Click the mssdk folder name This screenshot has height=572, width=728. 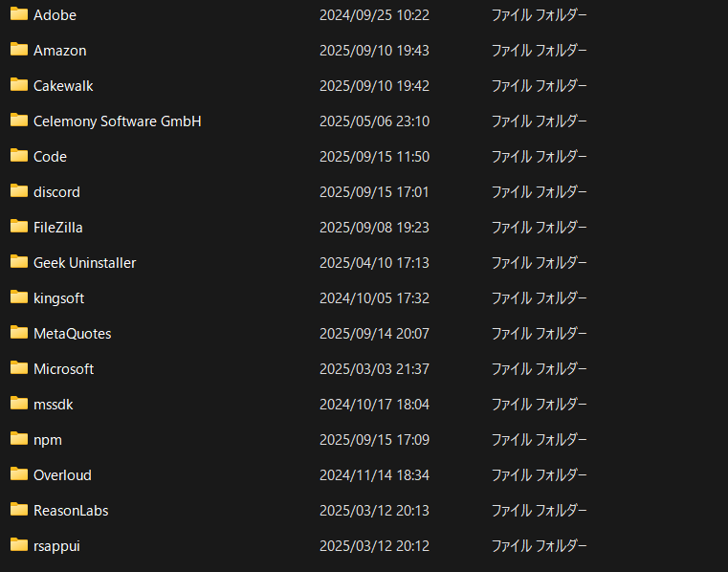coord(53,405)
